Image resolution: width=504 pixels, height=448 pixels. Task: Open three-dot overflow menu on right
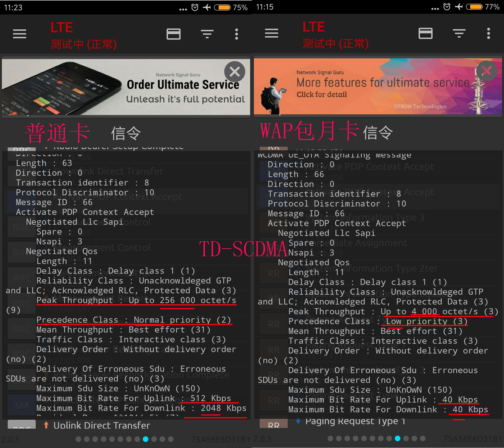tap(488, 33)
